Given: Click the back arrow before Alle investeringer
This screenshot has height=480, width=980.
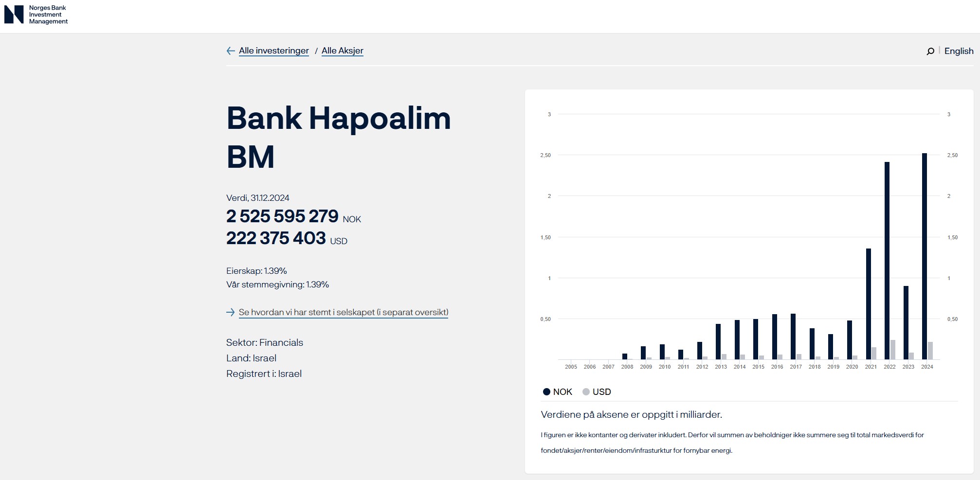Looking at the screenshot, I should 231,51.
